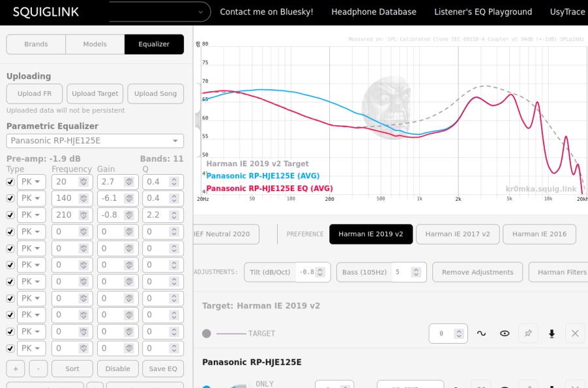Viewport: 588px width, 388px height.
Task: Open PK filter type dropdown first band
Action: 31,182
